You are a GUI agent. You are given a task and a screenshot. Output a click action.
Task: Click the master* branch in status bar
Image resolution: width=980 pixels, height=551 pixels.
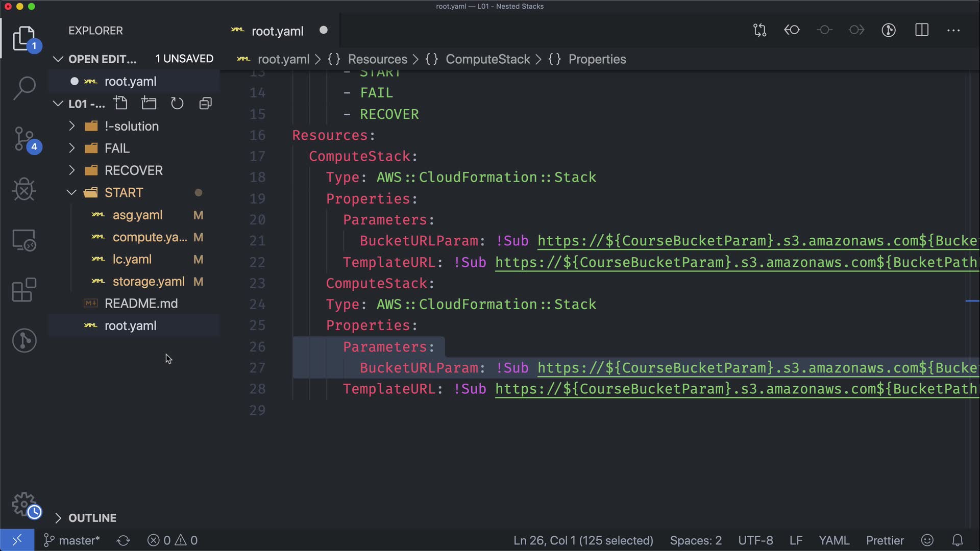click(72, 540)
